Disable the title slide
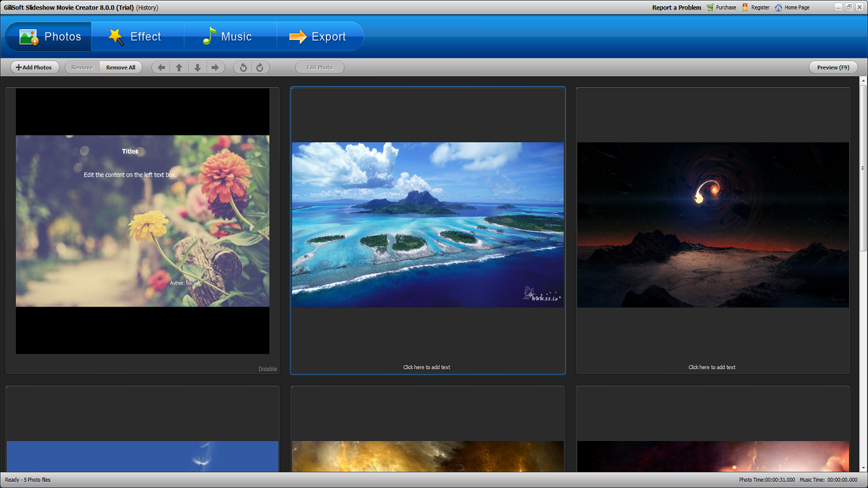Screen dimensions: 868x488 pos(268,369)
